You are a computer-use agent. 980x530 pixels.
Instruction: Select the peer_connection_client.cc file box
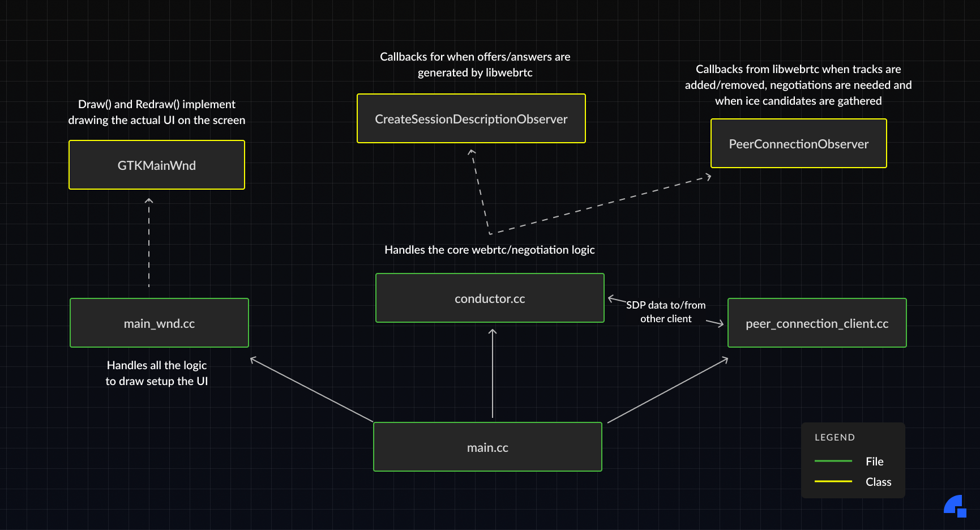coord(816,323)
